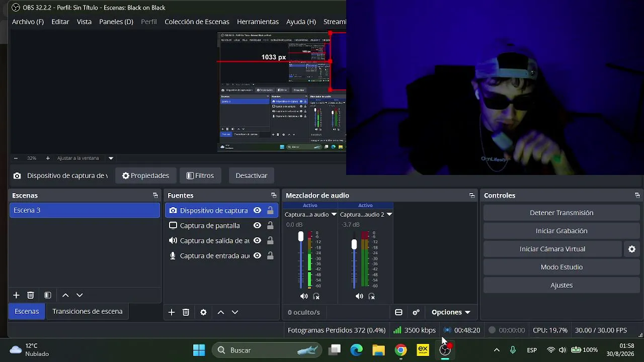This screenshot has width=644, height=362.
Task: Mute the 0.0 dB audio track
Action: pyautogui.click(x=304, y=297)
